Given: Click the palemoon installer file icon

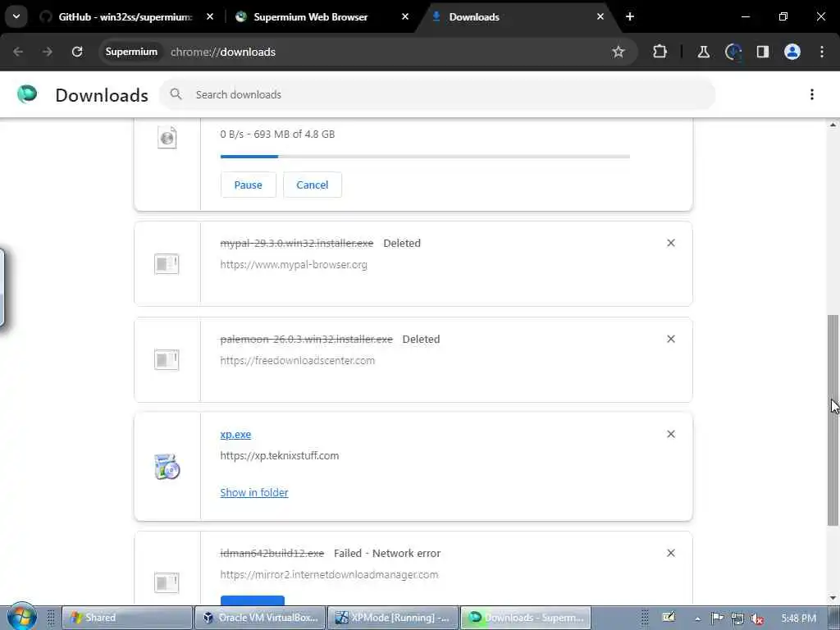Looking at the screenshot, I should click(x=167, y=359).
